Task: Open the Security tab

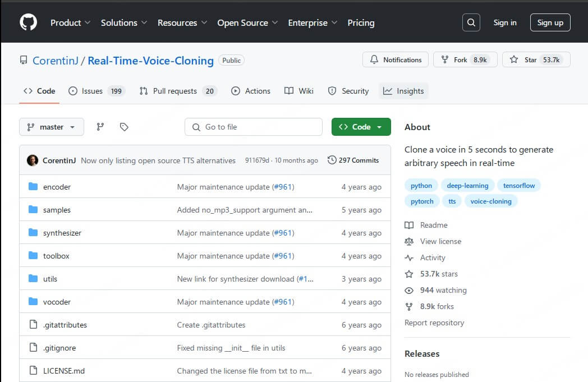Action: coord(348,91)
